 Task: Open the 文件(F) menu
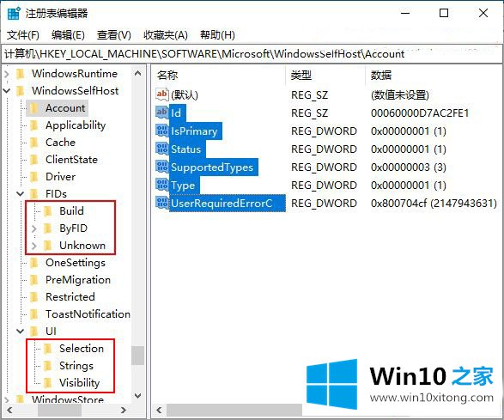click(23, 34)
